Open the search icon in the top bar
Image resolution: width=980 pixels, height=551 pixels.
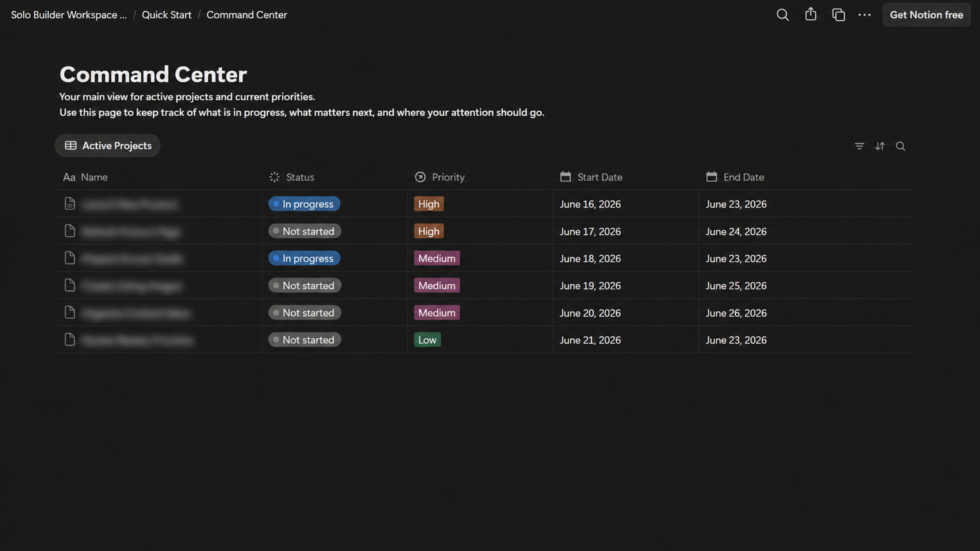point(782,15)
